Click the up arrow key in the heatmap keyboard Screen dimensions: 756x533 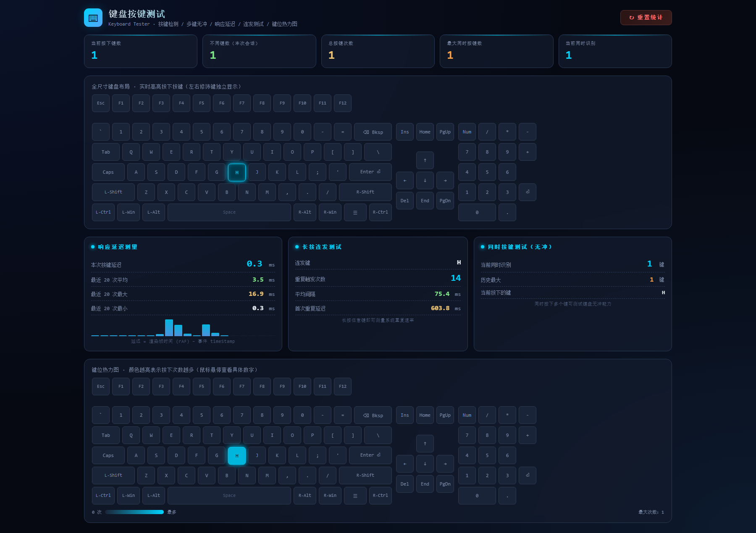(x=425, y=444)
